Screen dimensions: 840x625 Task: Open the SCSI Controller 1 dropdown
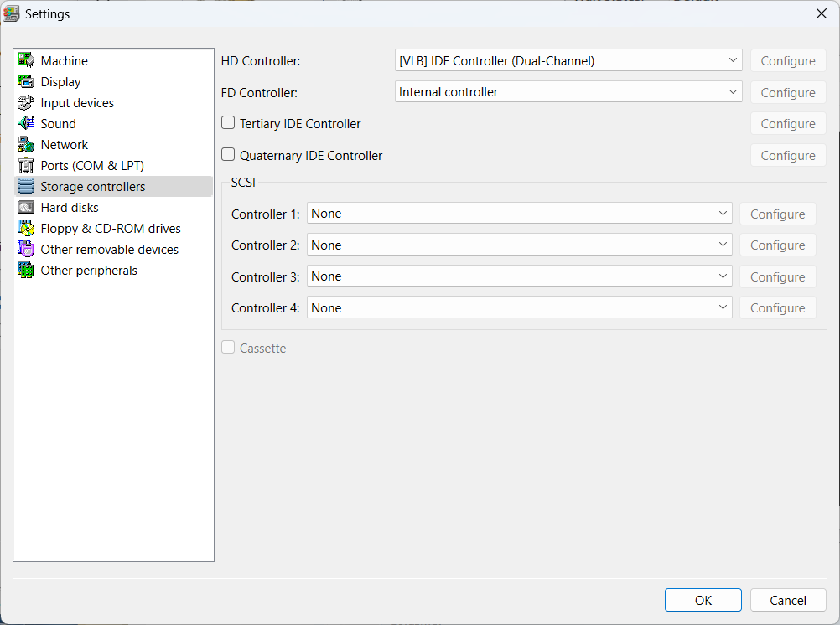(x=519, y=214)
